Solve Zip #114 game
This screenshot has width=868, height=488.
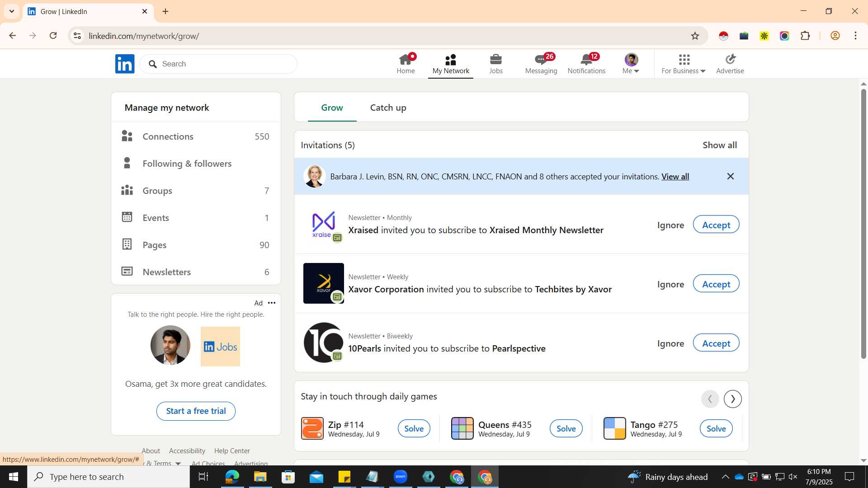[414, 428]
